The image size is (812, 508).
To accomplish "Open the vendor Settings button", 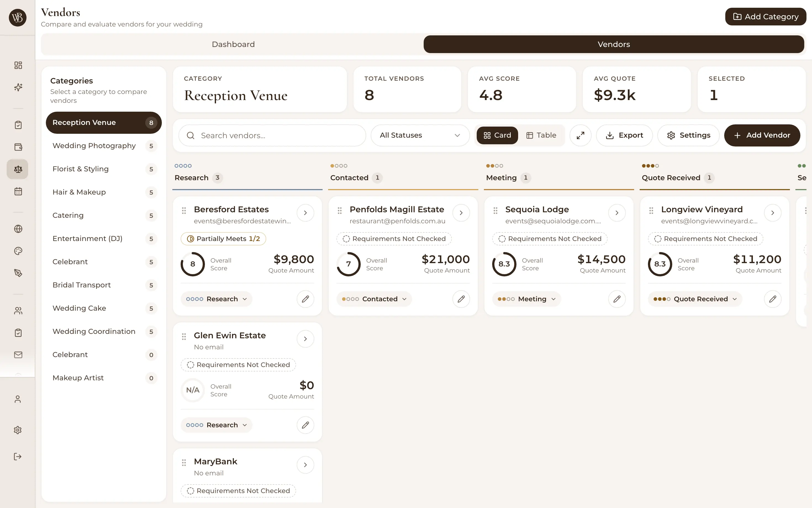I will pyautogui.click(x=688, y=135).
